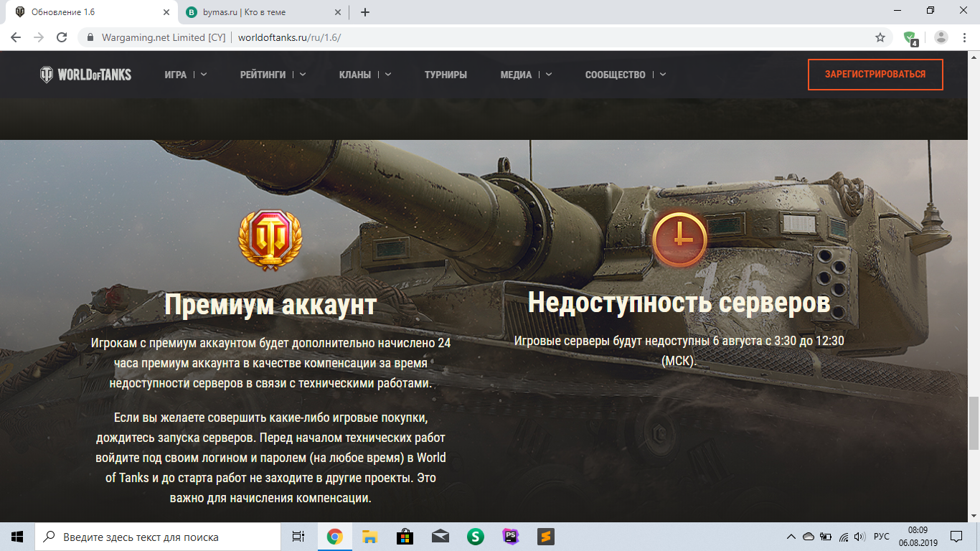The height and width of the screenshot is (551, 980).
Task: Click the World of Tanks logo
Action: [x=85, y=75]
